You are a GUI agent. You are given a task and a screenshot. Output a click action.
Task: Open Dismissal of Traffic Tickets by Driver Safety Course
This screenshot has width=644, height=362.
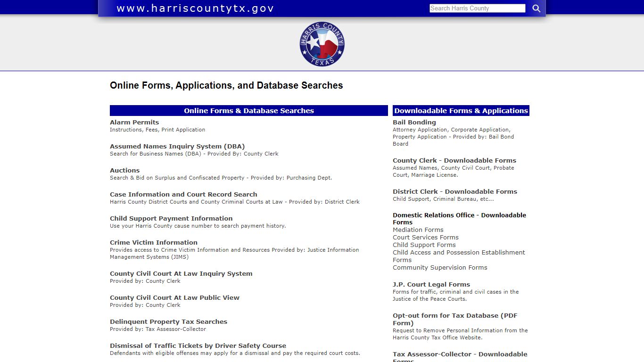click(x=198, y=346)
